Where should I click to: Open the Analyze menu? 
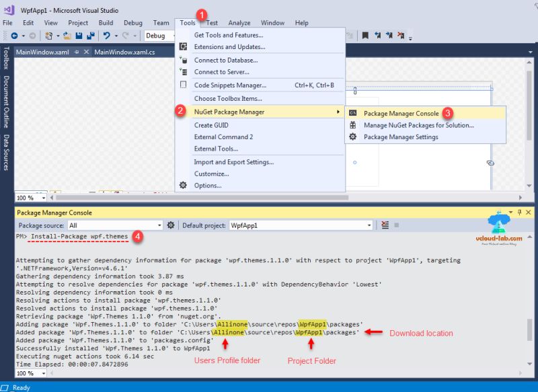tap(239, 22)
